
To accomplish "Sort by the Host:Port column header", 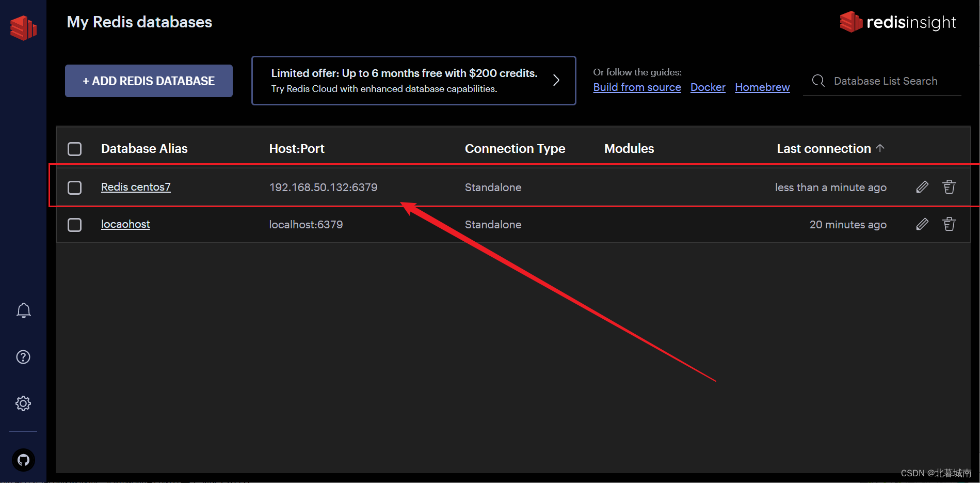I will [297, 149].
